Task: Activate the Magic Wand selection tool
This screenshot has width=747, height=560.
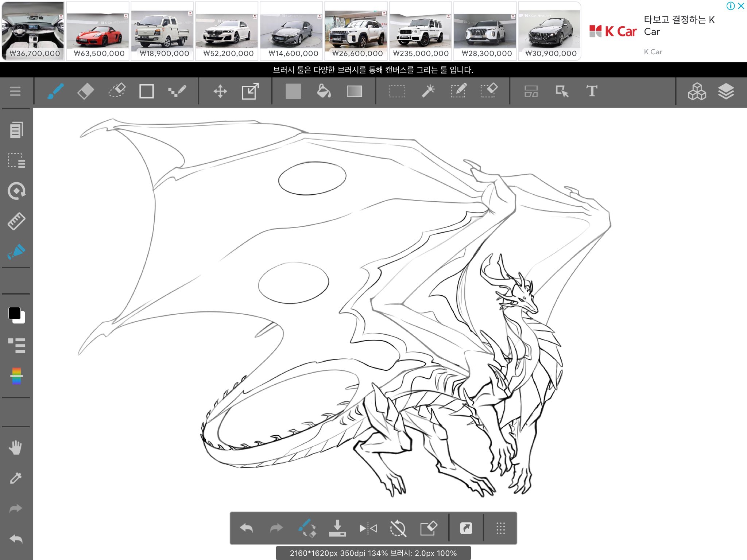Action: [428, 91]
